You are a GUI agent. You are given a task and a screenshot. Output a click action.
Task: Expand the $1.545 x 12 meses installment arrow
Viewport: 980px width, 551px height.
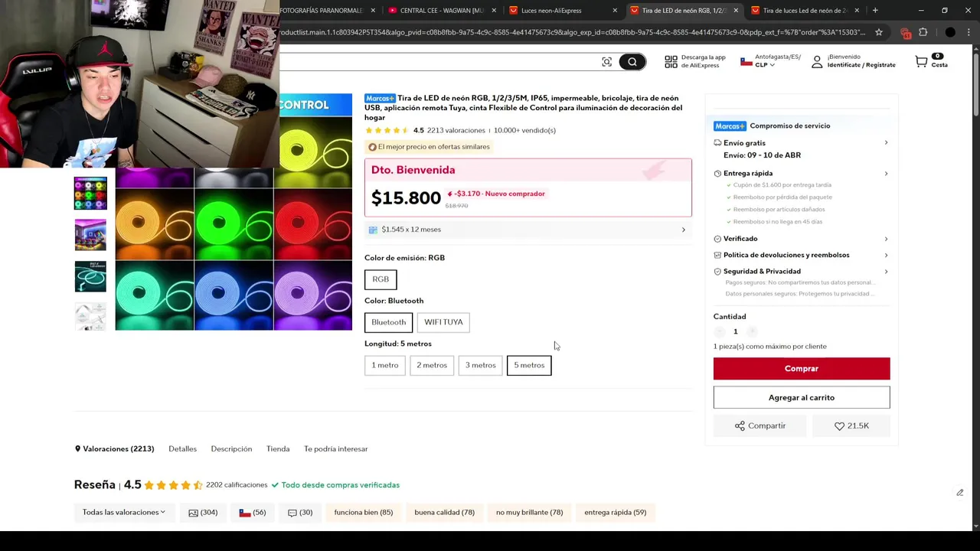[684, 230]
